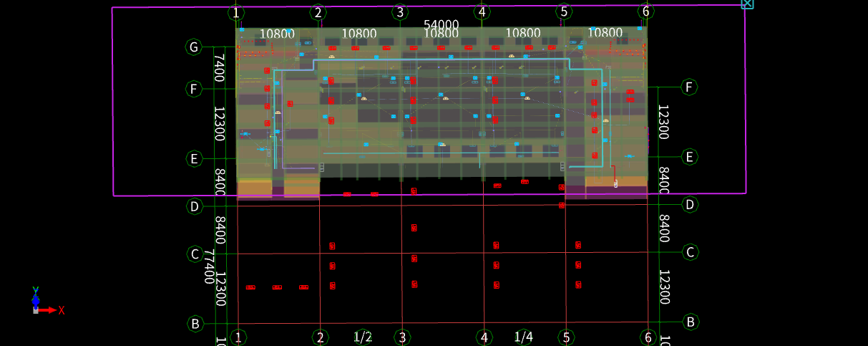Select axis bubble 5 in the bottom row
868x346 pixels.
click(567, 337)
